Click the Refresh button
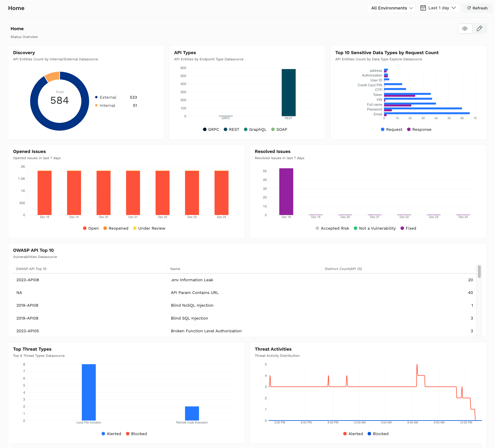The width and height of the screenshot is (495, 448). point(477,8)
